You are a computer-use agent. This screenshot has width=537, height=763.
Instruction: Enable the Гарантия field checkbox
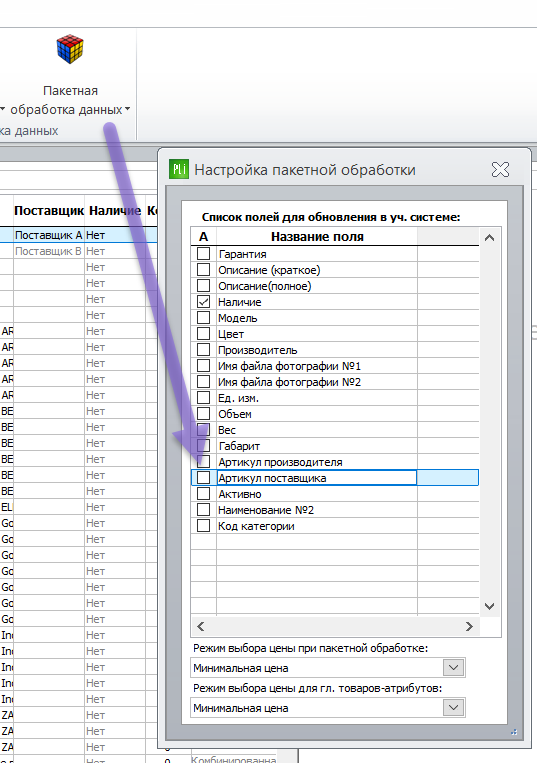coord(203,254)
